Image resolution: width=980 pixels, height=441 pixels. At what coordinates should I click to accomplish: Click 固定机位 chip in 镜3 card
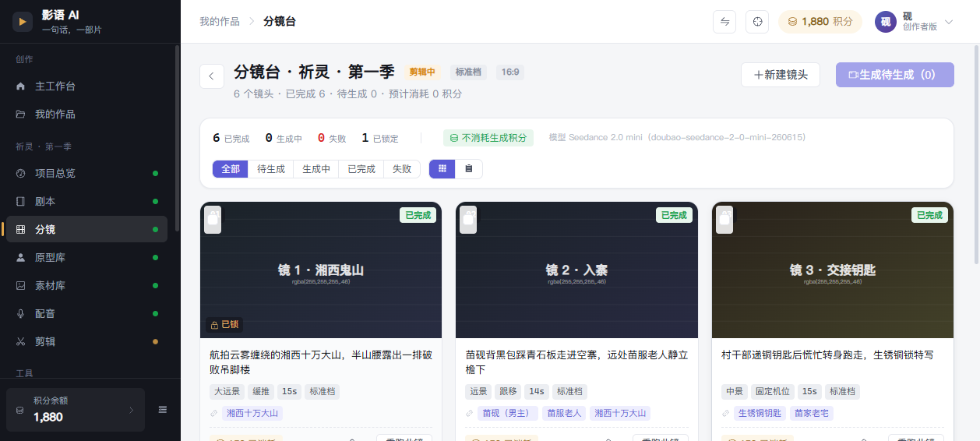click(773, 392)
